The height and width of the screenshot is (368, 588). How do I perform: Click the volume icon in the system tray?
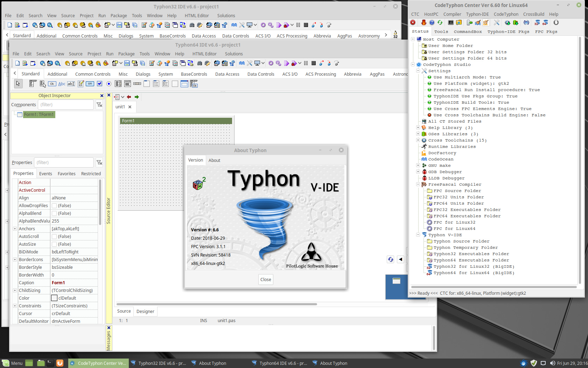[552, 363]
